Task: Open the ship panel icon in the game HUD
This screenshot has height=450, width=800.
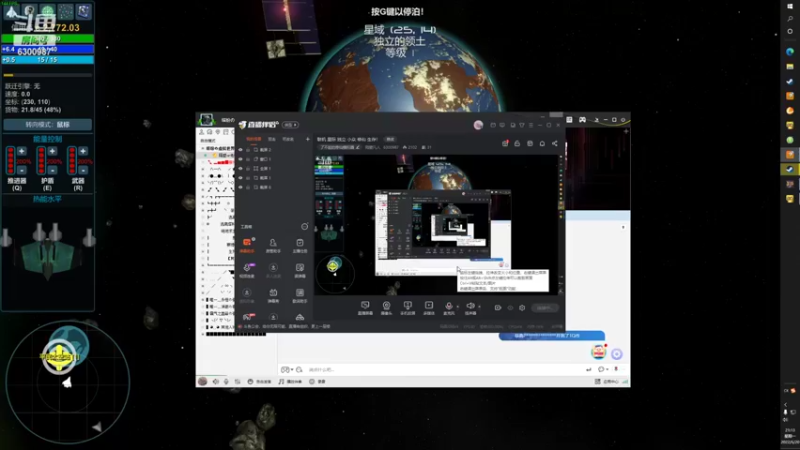Action: tap(11, 11)
